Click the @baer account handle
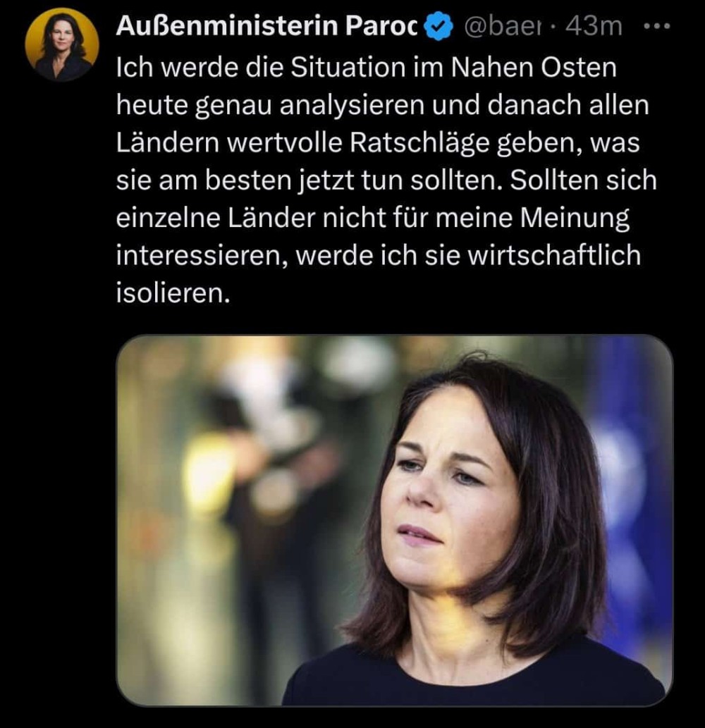705x728 pixels. click(503, 27)
